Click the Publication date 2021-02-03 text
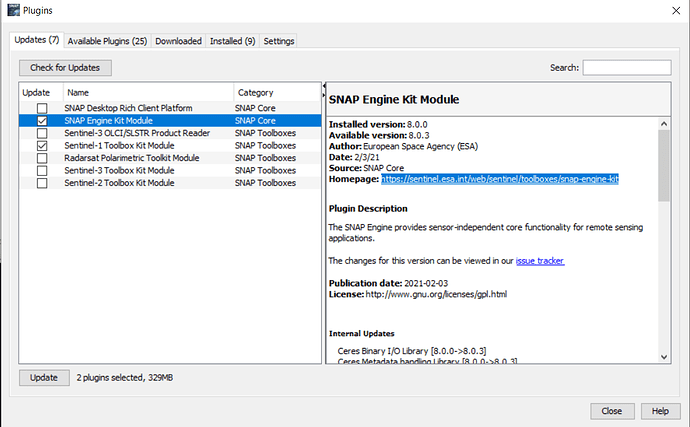This screenshot has width=690, height=427. click(x=389, y=283)
